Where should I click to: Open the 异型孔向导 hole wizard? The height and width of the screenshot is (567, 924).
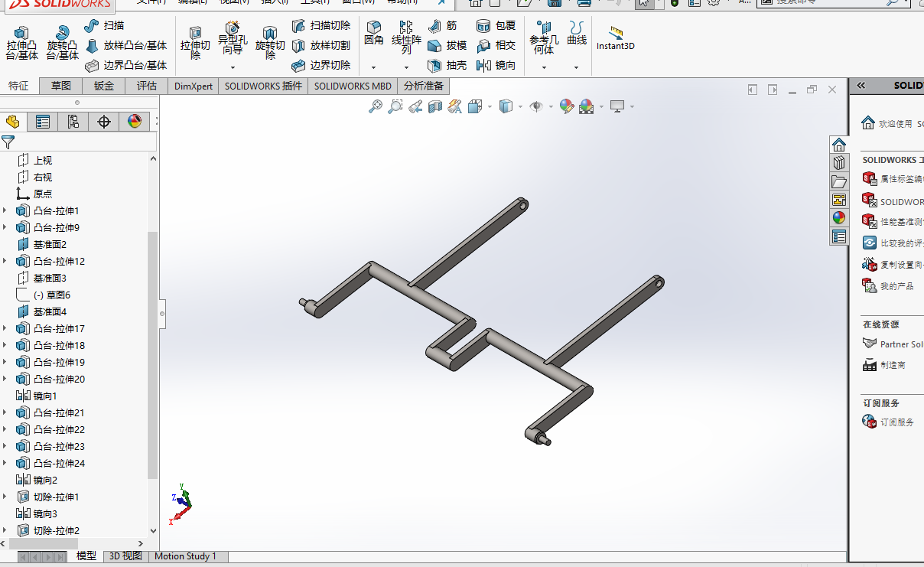233,38
